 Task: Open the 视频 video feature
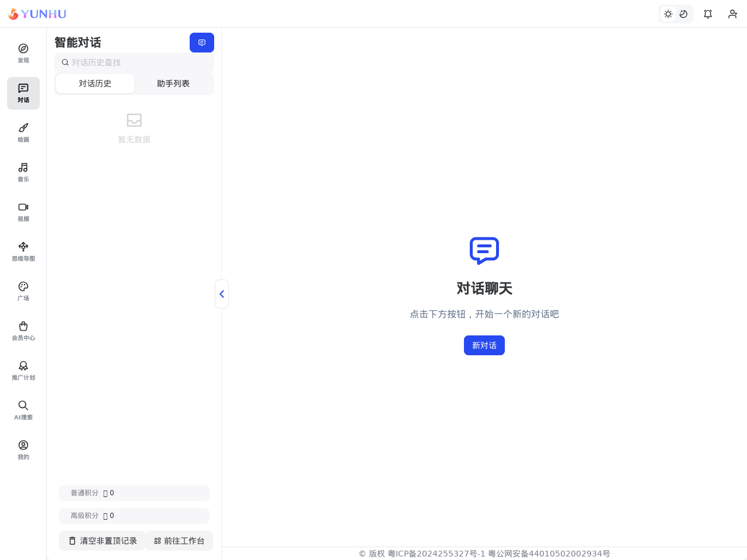pyautogui.click(x=23, y=211)
